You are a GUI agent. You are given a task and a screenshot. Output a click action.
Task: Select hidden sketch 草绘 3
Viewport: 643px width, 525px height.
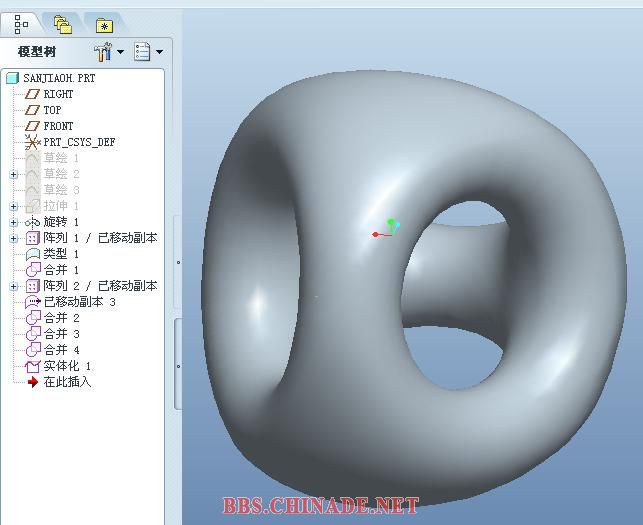tap(61, 190)
